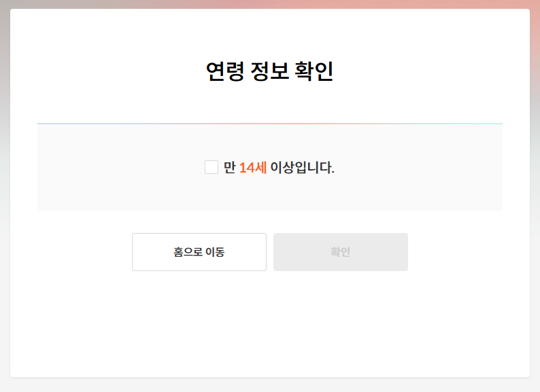
Task: Click the 입니다 ending of the checkbox label
Action: click(315, 168)
